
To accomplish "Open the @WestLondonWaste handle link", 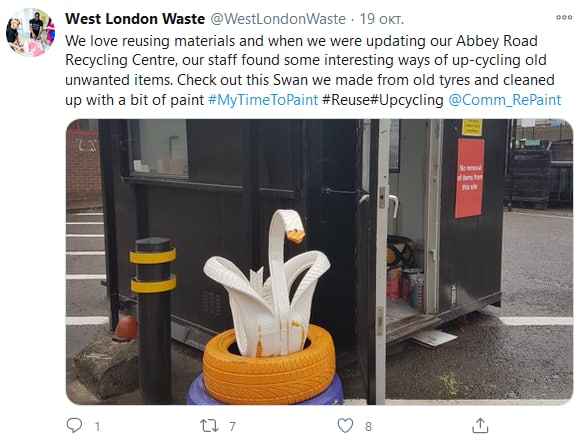I will click(278, 19).
